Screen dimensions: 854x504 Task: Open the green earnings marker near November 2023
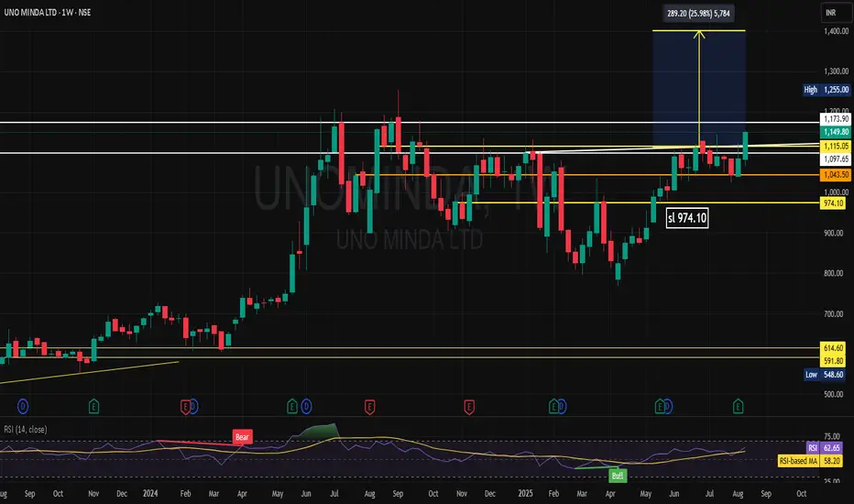pos(93,407)
